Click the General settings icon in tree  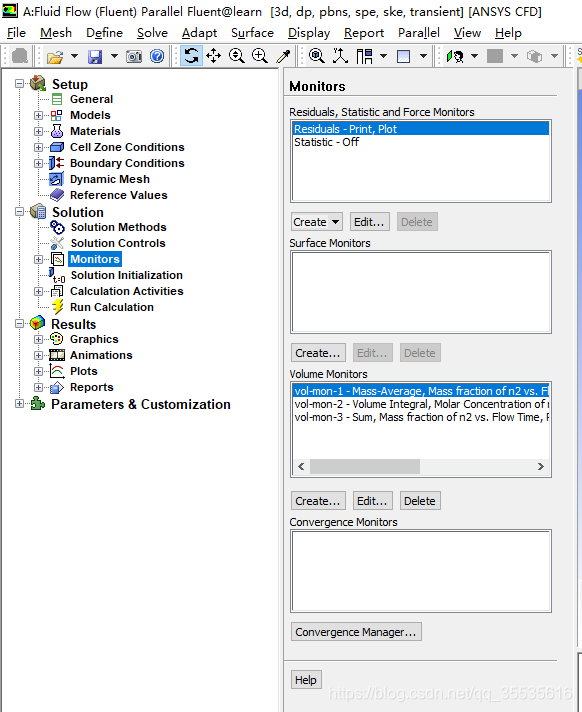pyautogui.click(x=57, y=99)
